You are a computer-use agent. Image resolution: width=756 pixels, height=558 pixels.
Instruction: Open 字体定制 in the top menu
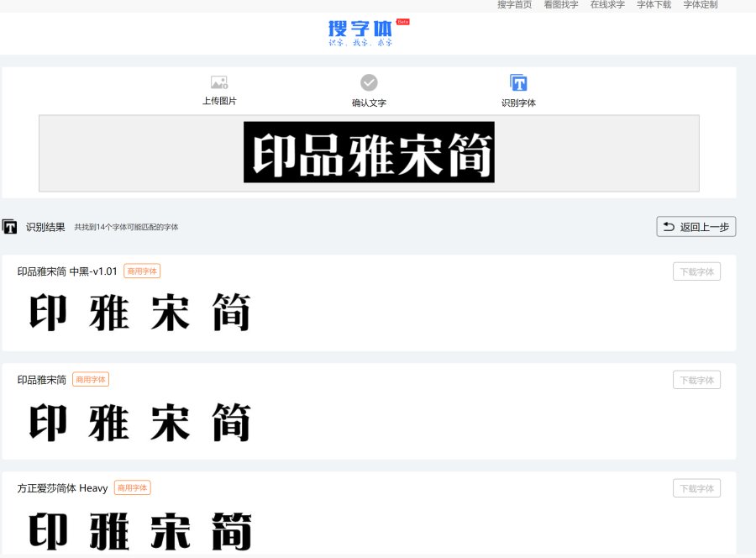(x=700, y=5)
